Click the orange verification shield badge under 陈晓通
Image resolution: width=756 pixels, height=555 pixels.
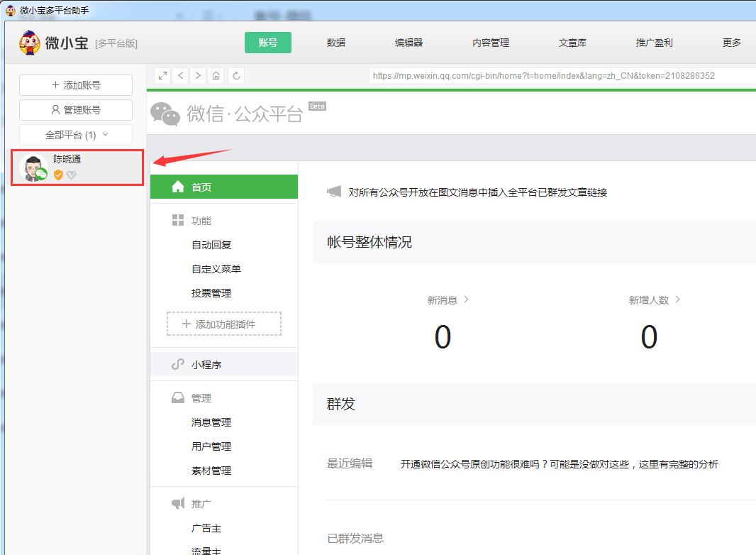57,175
